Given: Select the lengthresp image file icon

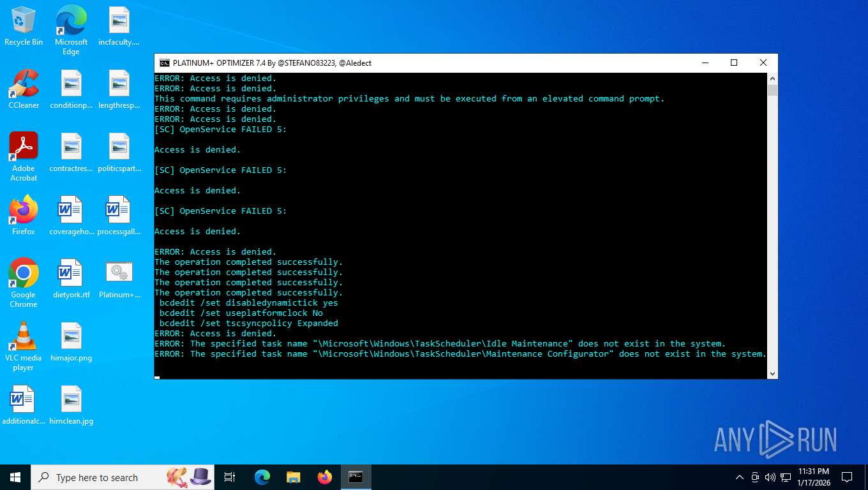Looking at the screenshot, I should coord(119,89).
